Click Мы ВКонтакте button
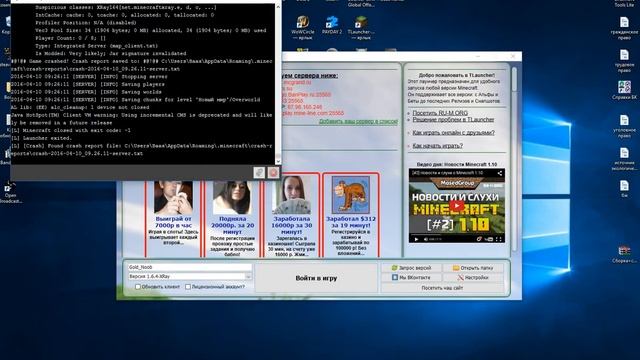This screenshot has height=360, width=640. (x=411, y=278)
